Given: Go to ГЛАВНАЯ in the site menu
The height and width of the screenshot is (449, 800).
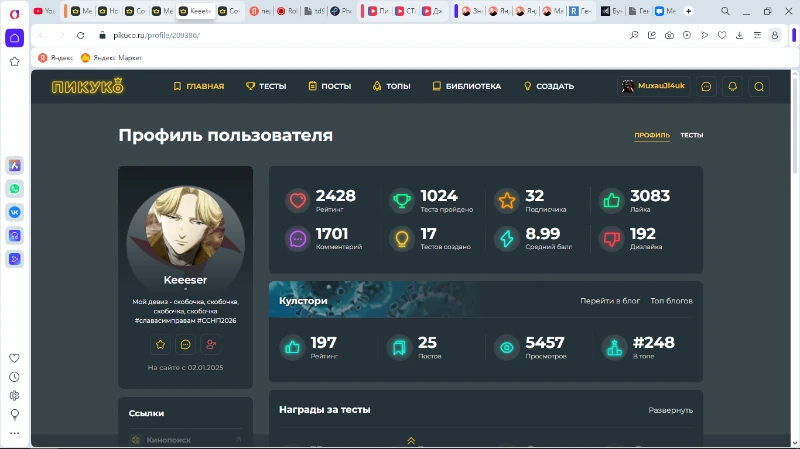Looking at the screenshot, I should 198,86.
